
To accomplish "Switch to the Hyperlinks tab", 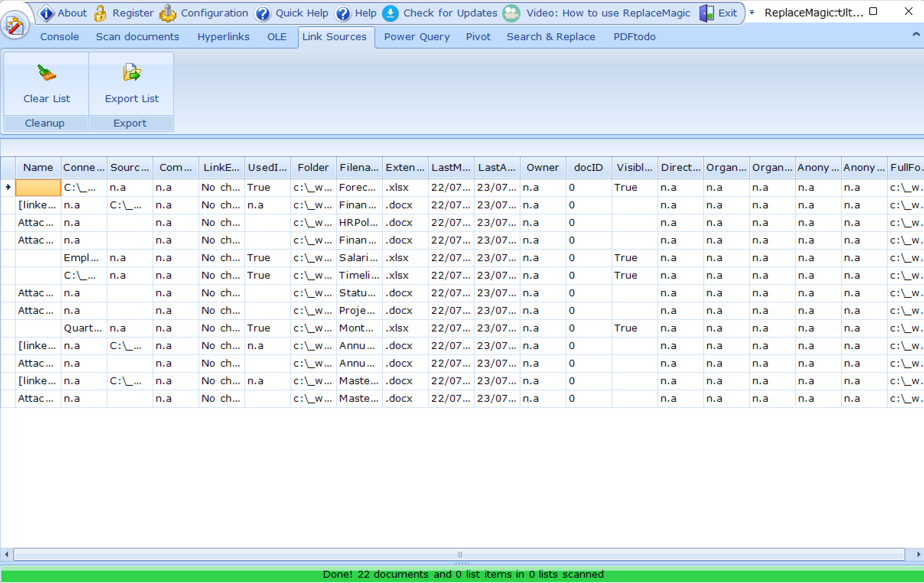I will pos(223,37).
